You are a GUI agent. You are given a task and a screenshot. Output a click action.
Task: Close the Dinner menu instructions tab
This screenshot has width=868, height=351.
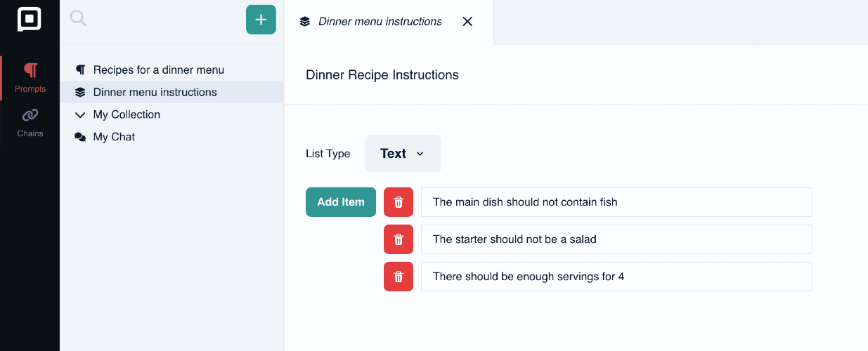[467, 22]
